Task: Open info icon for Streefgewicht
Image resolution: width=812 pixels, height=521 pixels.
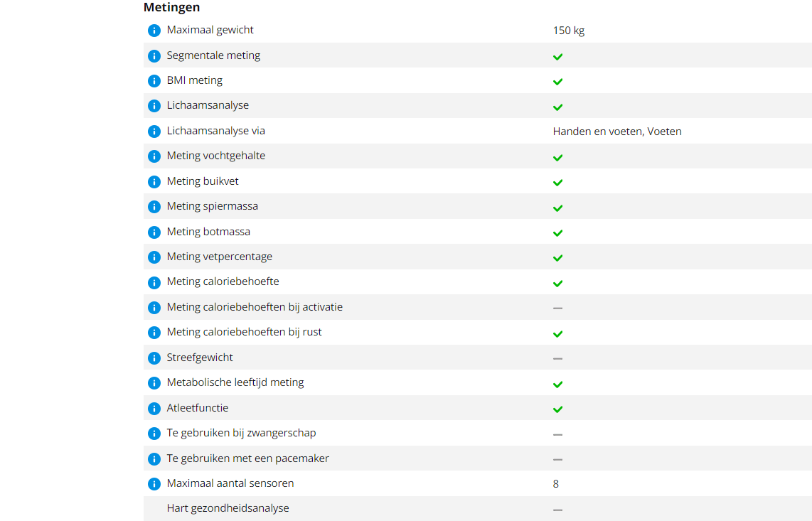Action: (154, 358)
